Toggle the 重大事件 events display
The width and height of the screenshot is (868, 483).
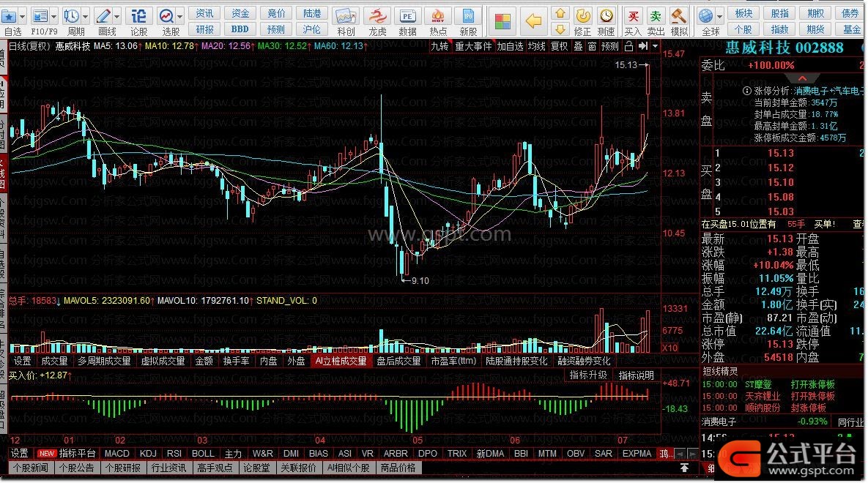click(x=473, y=47)
